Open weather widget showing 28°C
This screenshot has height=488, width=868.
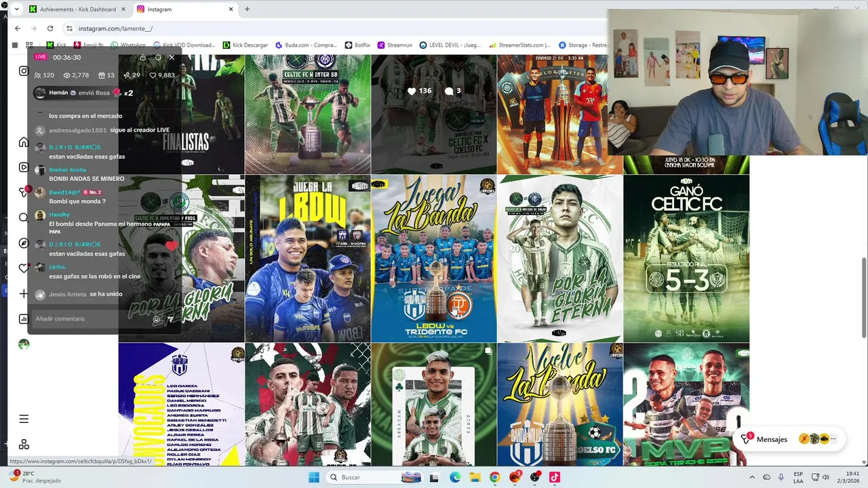pyautogui.click(x=34, y=477)
